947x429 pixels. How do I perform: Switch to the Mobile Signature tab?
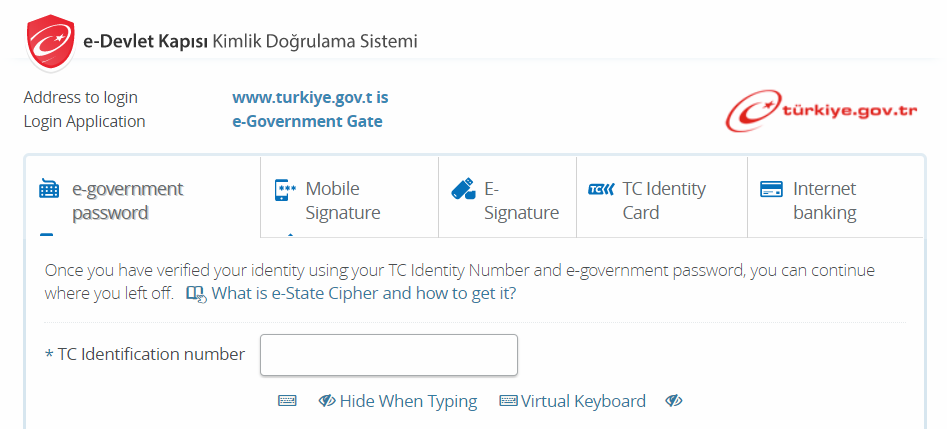click(x=343, y=200)
